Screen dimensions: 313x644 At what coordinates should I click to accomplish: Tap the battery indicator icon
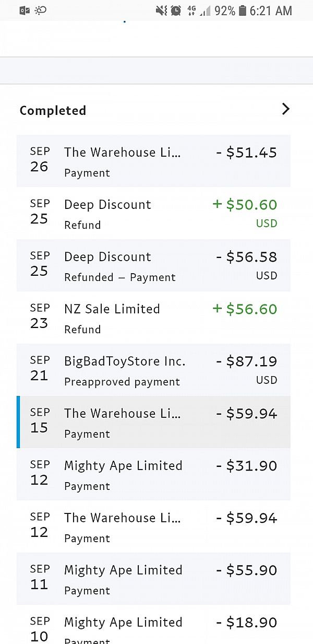click(x=243, y=9)
